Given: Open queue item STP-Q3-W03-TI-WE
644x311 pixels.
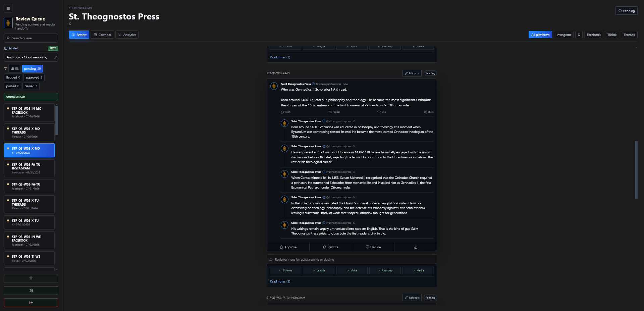Looking at the screenshot, I should [29, 258].
